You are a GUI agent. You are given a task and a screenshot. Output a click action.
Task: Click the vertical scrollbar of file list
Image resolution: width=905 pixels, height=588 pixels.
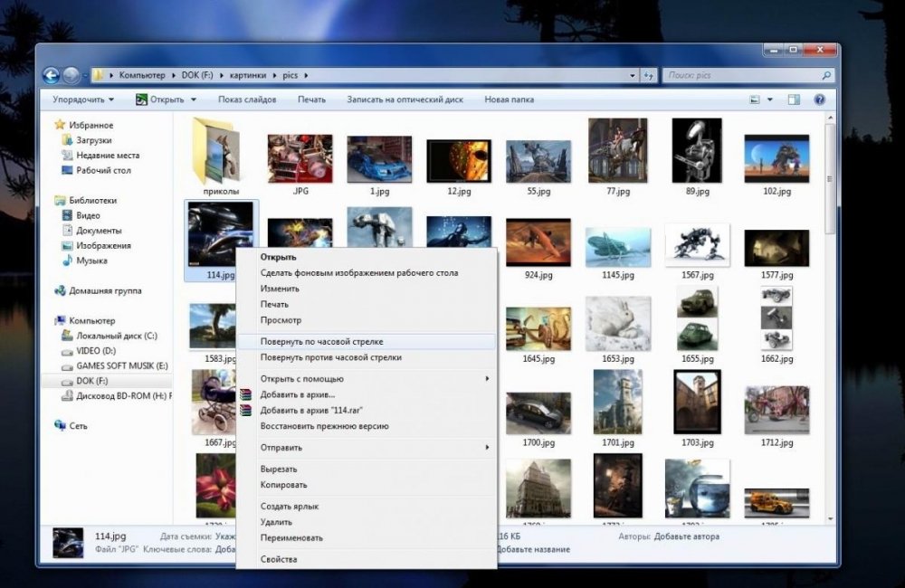coord(831,318)
